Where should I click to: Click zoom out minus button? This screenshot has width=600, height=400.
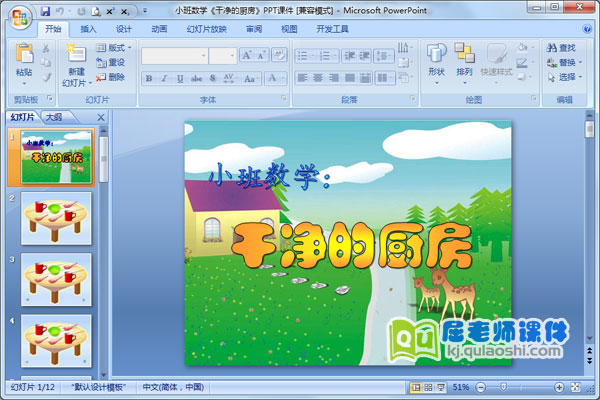coord(481,387)
